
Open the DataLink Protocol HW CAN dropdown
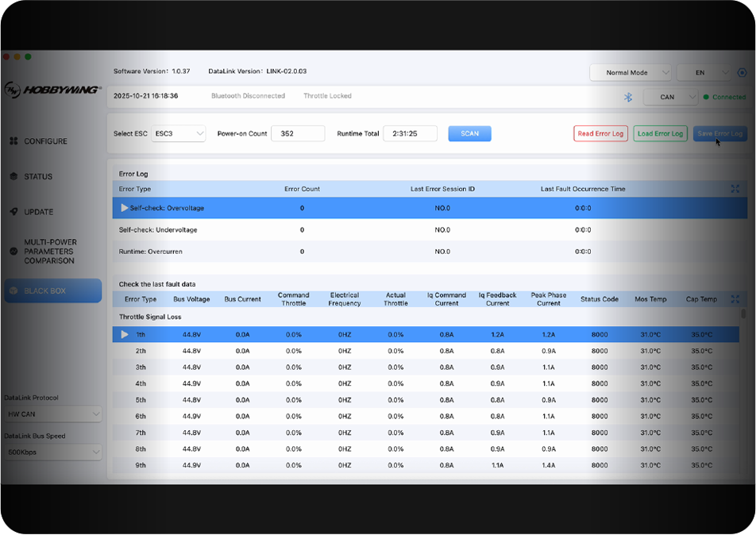point(52,414)
